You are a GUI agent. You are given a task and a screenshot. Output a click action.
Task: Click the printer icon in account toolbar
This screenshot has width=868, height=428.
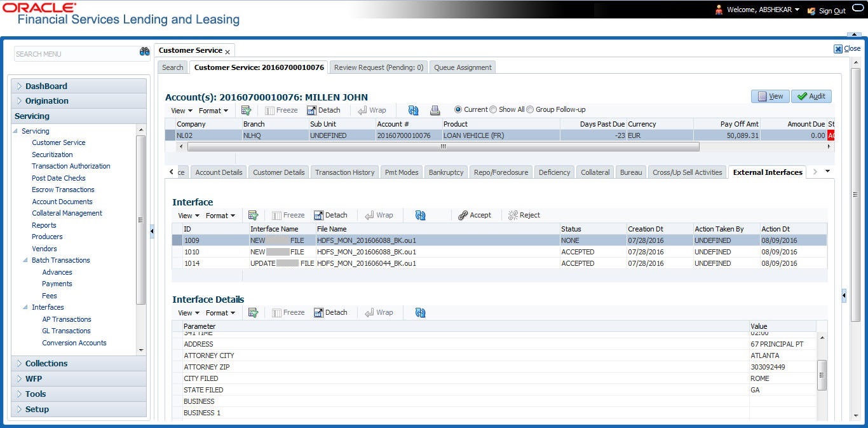pos(435,110)
